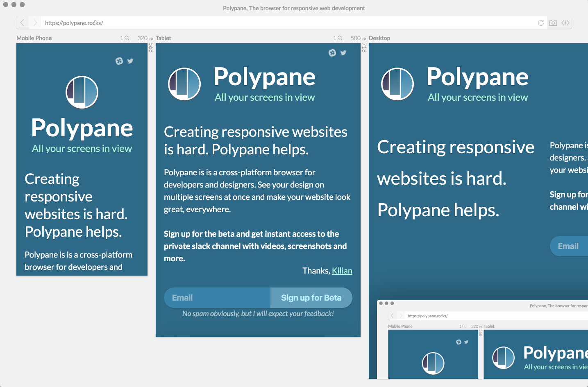Click the large Polypane heading in Desktop pane

click(x=477, y=77)
